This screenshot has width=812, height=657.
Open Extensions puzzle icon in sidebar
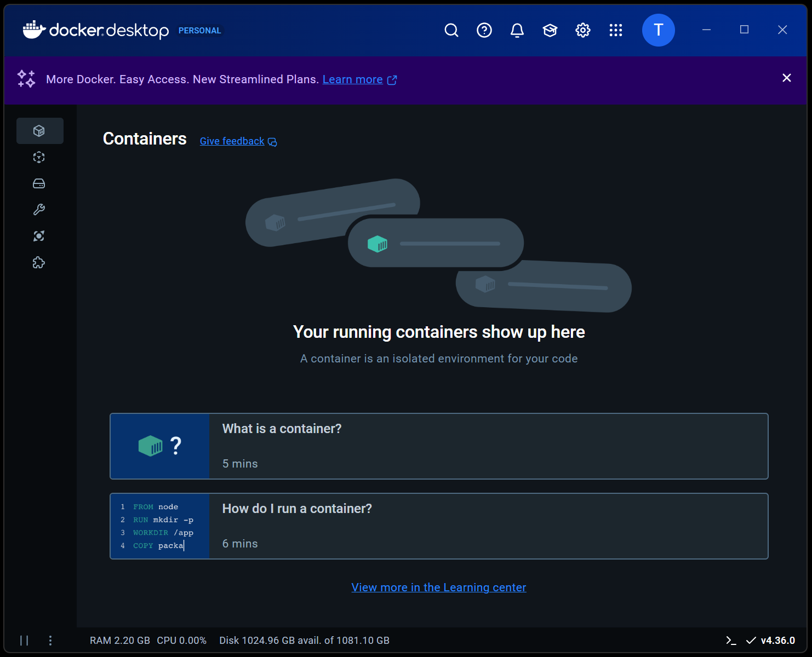pyautogui.click(x=39, y=263)
